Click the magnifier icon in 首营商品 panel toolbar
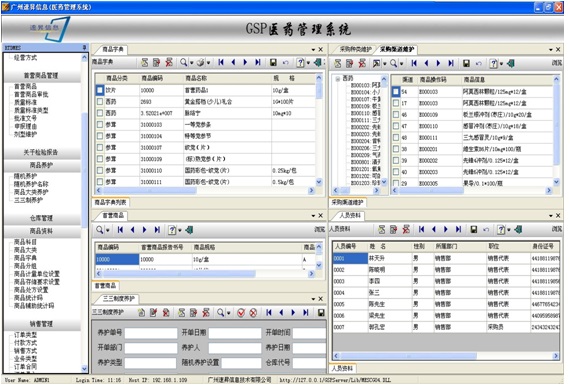570x389 pixels. click(x=99, y=230)
